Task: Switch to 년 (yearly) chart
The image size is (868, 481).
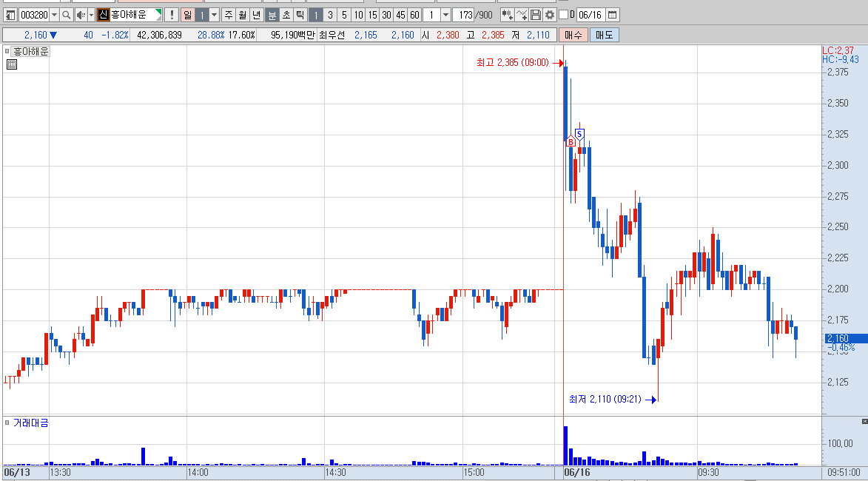Action: coord(256,15)
